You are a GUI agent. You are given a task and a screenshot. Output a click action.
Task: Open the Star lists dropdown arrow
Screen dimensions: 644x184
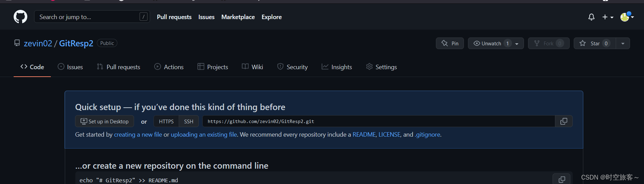coord(623,43)
